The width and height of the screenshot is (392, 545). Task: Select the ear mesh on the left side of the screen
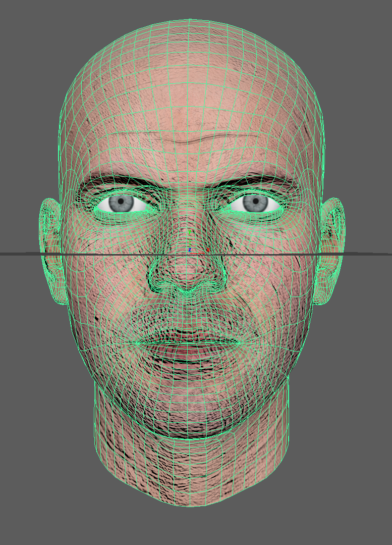(52, 251)
